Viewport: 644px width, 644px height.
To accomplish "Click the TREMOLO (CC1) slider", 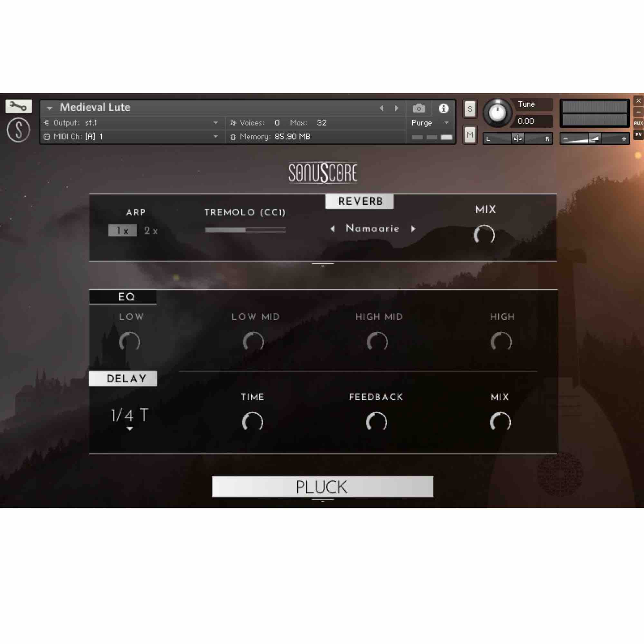I will coord(245,230).
